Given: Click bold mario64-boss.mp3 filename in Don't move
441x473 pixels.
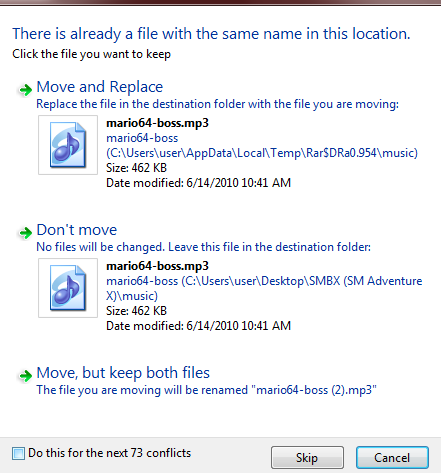Looking at the screenshot, I should coord(157,266).
